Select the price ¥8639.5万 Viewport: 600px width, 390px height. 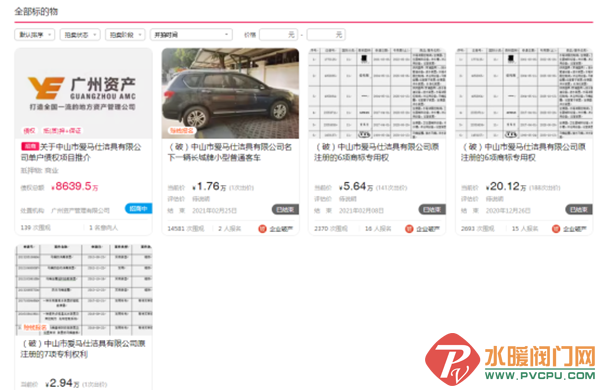point(75,186)
